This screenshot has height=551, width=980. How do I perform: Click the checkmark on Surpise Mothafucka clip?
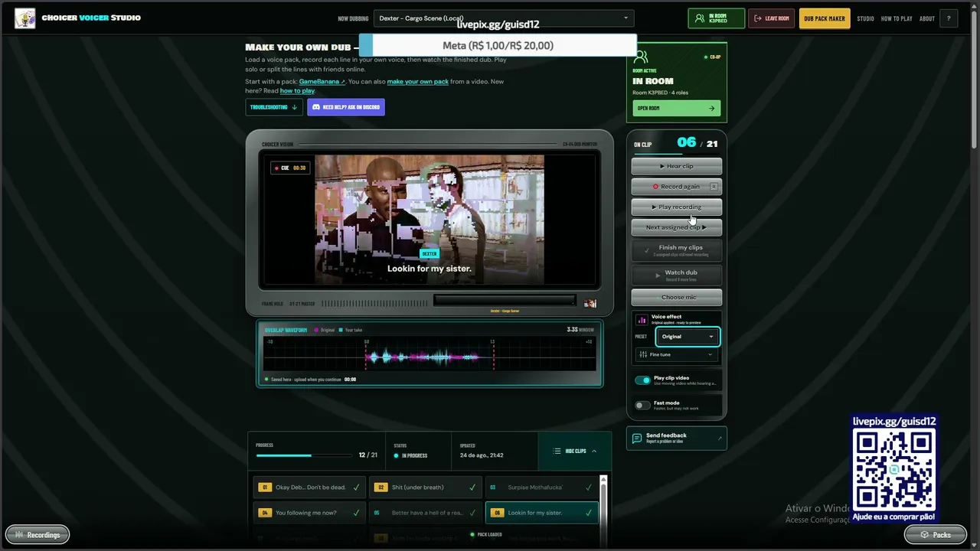tap(588, 487)
